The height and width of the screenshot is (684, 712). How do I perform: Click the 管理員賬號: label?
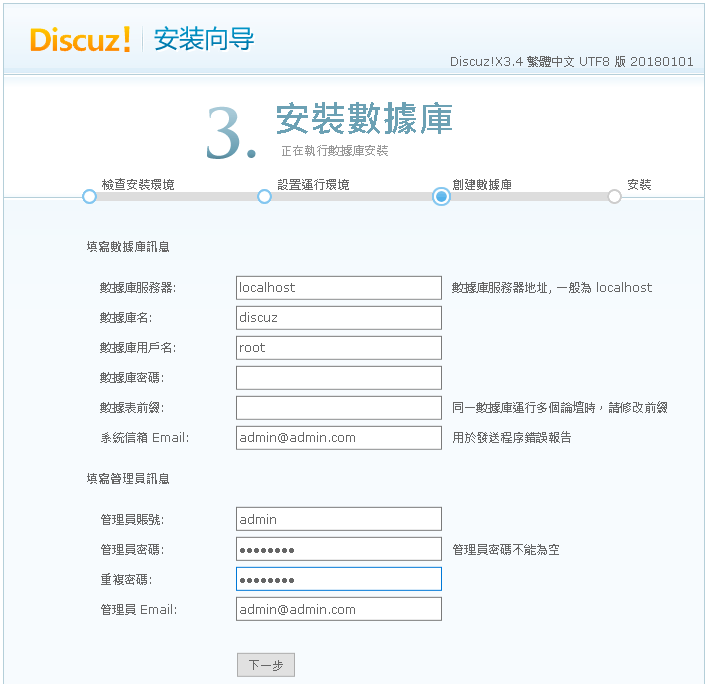[x=132, y=519]
